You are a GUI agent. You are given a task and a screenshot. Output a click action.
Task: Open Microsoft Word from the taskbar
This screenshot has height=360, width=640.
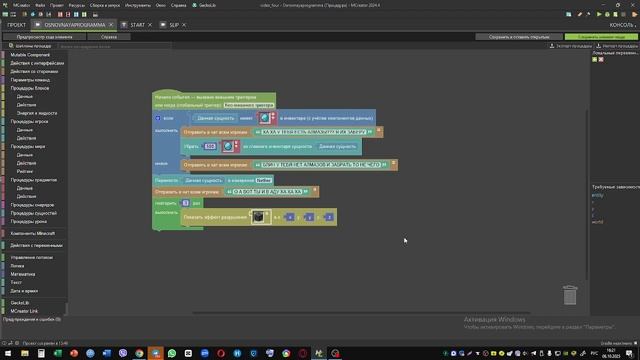click(x=107, y=353)
